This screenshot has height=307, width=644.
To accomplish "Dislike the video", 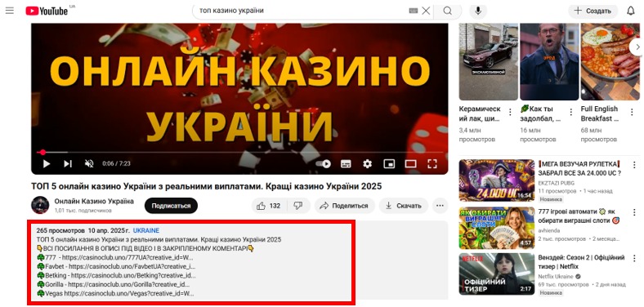I will [298, 206].
